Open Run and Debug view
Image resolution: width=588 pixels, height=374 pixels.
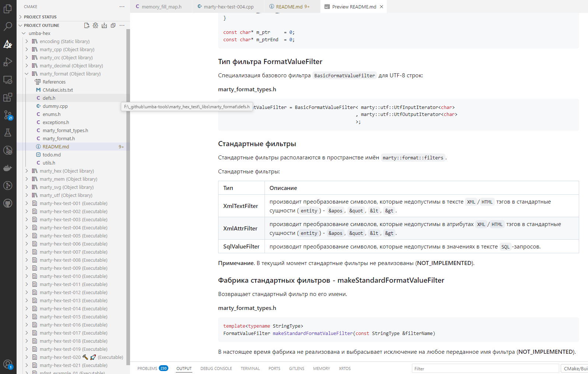coord(8,62)
